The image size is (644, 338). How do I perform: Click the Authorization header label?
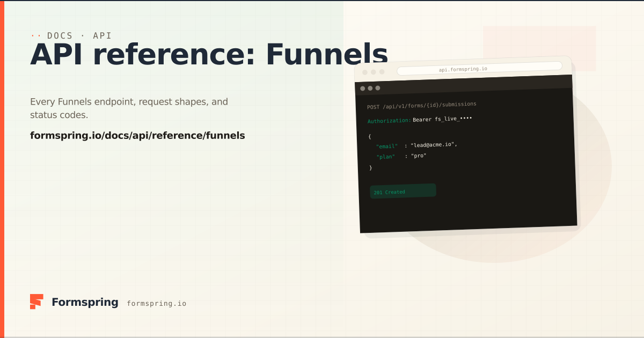coord(389,121)
